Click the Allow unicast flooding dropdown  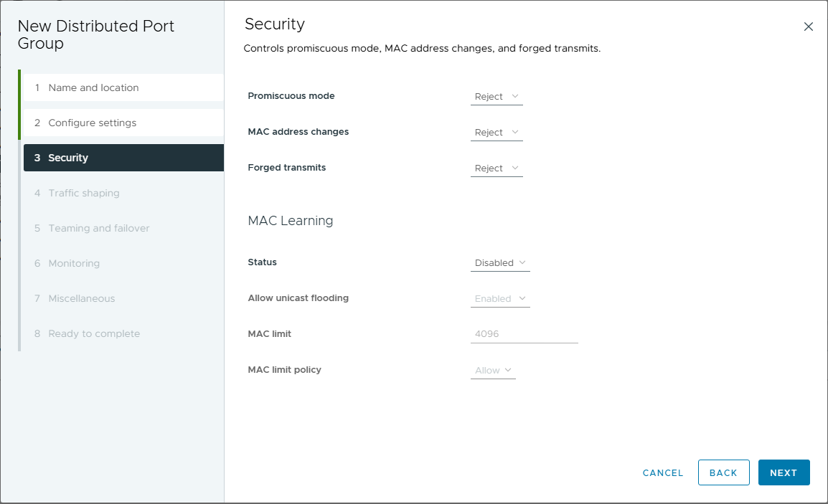coord(500,299)
